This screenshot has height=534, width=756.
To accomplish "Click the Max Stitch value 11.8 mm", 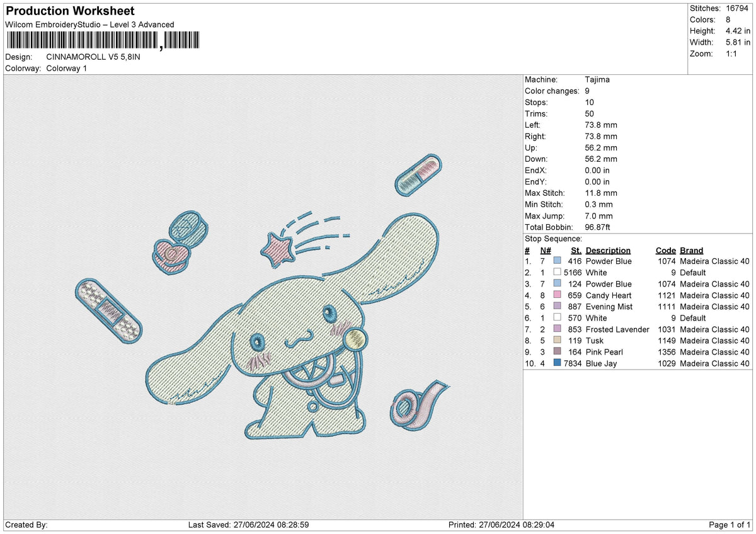I will coord(601,193).
